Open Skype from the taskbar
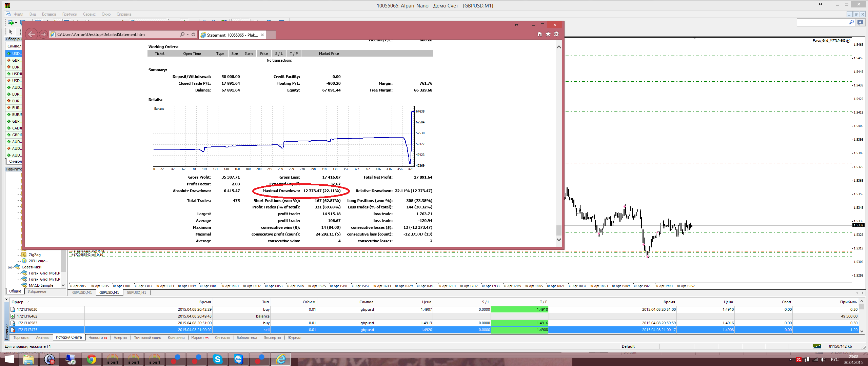Screen dimensions: 868x366 (x=218, y=359)
